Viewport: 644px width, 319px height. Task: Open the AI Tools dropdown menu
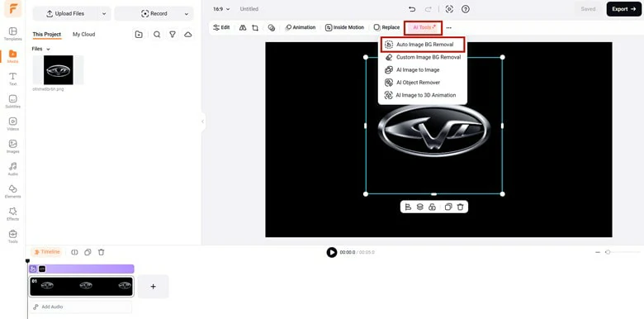click(424, 27)
